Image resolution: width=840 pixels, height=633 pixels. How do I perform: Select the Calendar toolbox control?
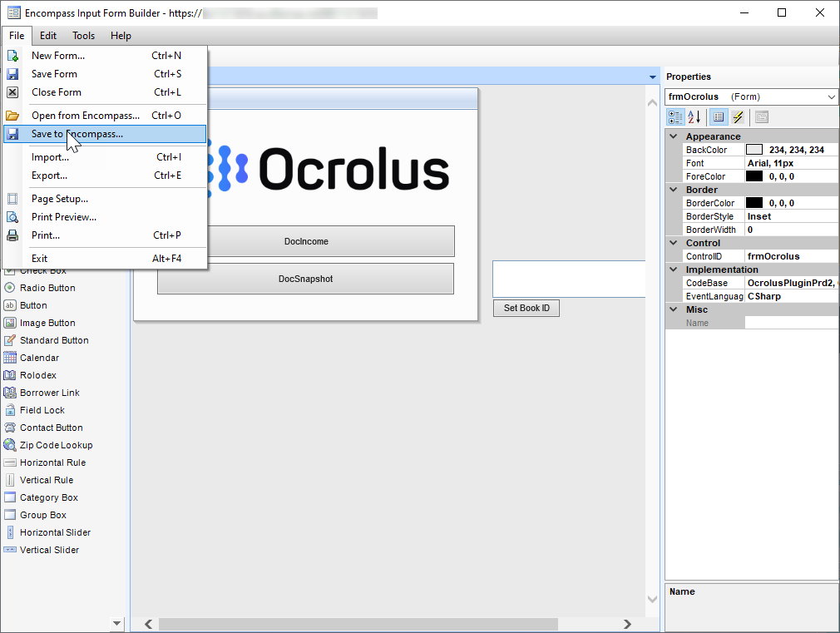[32, 358]
